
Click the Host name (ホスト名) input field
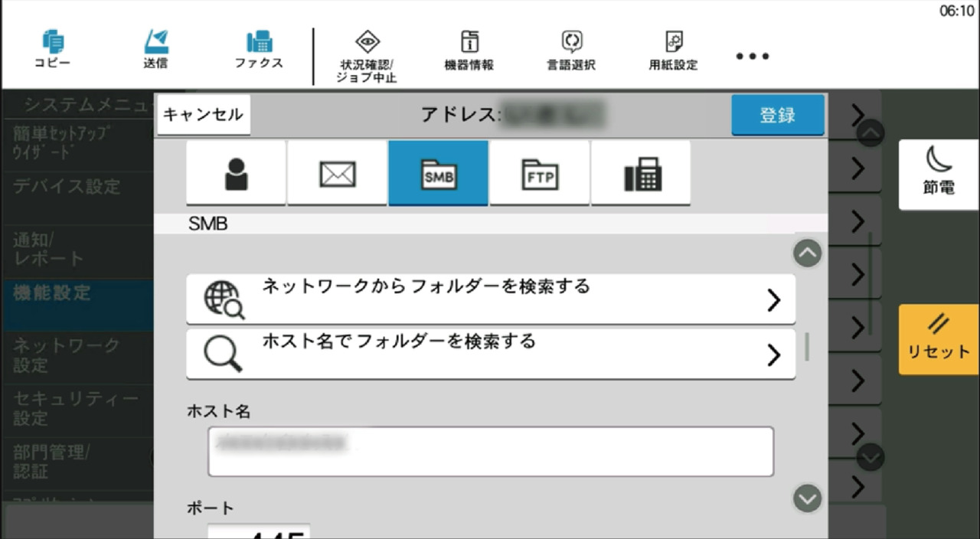[491, 452]
